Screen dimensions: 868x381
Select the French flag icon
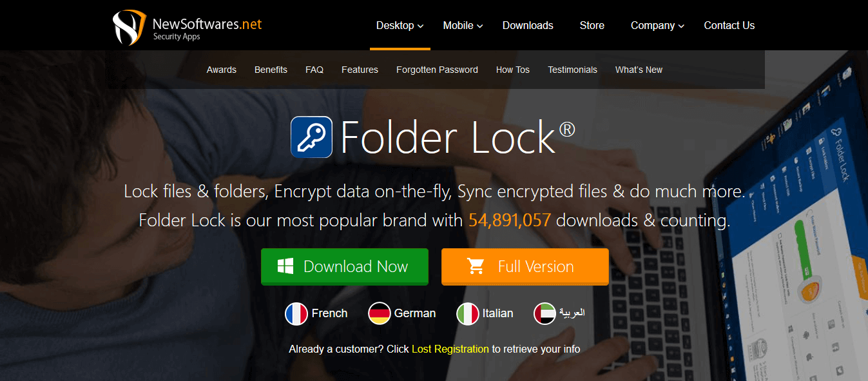(x=296, y=314)
